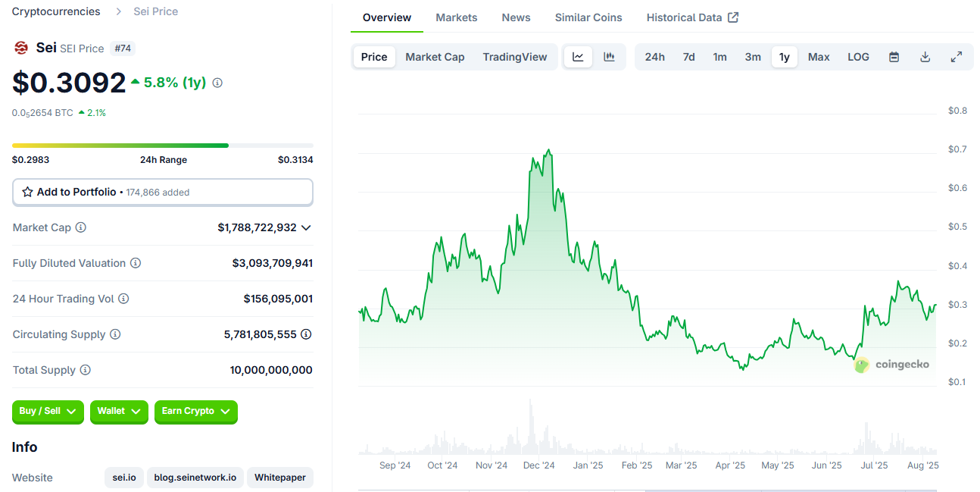The image size is (980, 492).
Task: Open the Whitepaper link
Action: click(280, 478)
